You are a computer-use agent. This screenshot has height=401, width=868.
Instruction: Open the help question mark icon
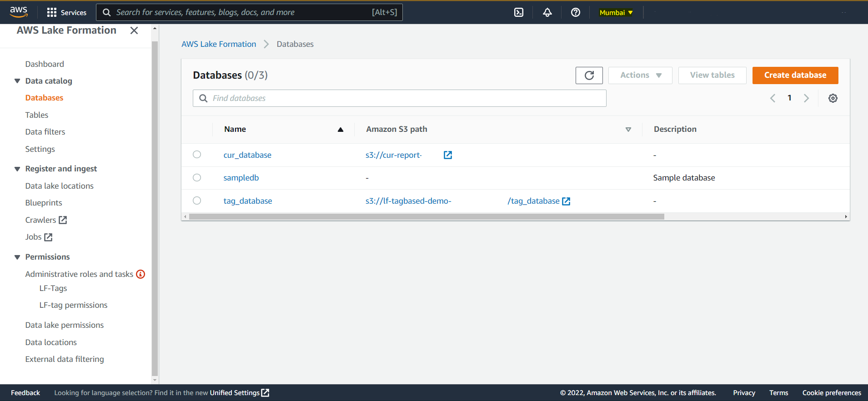point(576,12)
